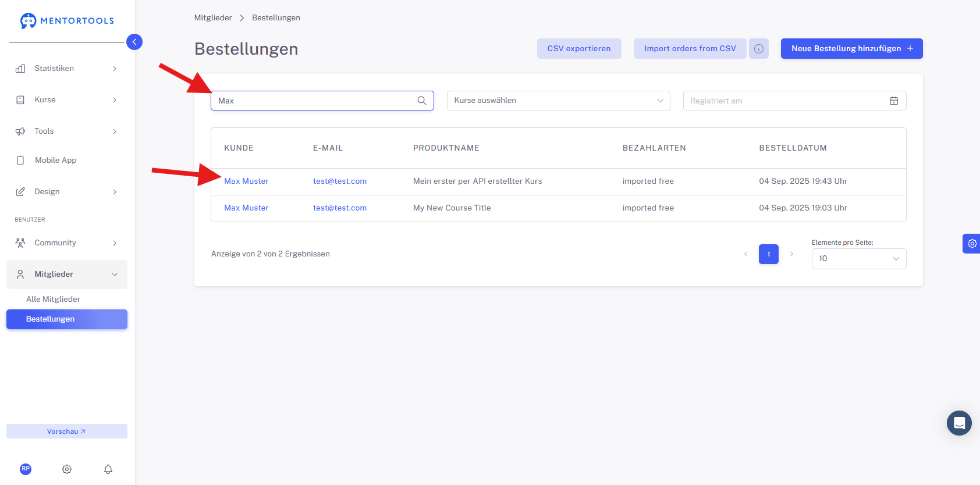
Task: Select page 1 in pagination
Action: point(769,254)
